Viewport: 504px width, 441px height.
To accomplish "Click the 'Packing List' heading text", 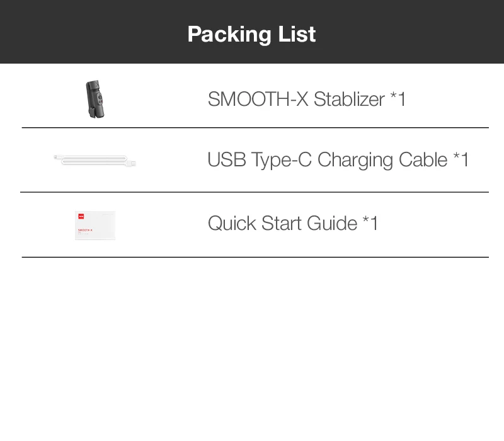I will coord(251,33).
